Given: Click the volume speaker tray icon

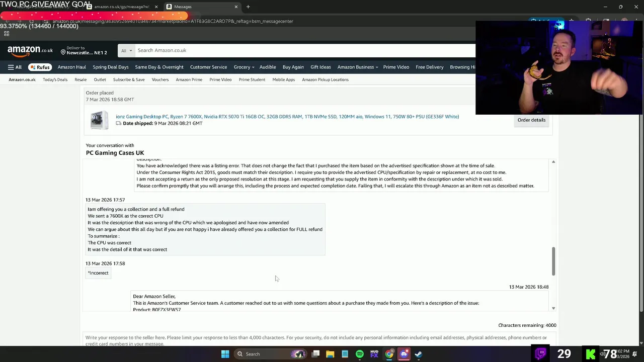Looking at the screenshot, I should (602, 354).
